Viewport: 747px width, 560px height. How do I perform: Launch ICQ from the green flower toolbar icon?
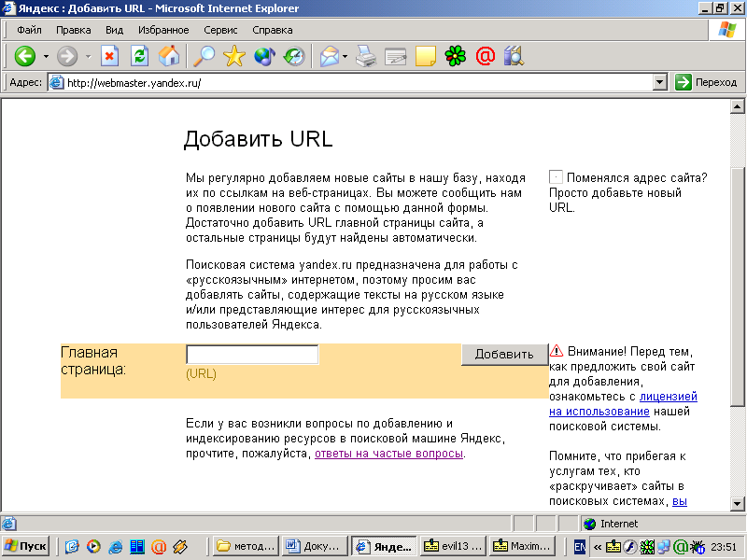[x=456, y=57]
